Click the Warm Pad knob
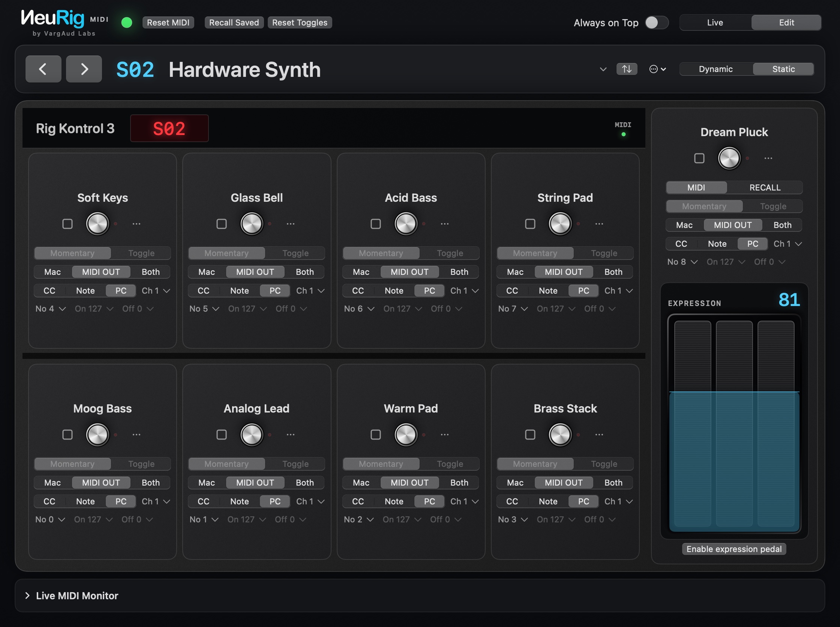Image resolution: width=840 pixels, height=627 pixels. pos(406,435)
